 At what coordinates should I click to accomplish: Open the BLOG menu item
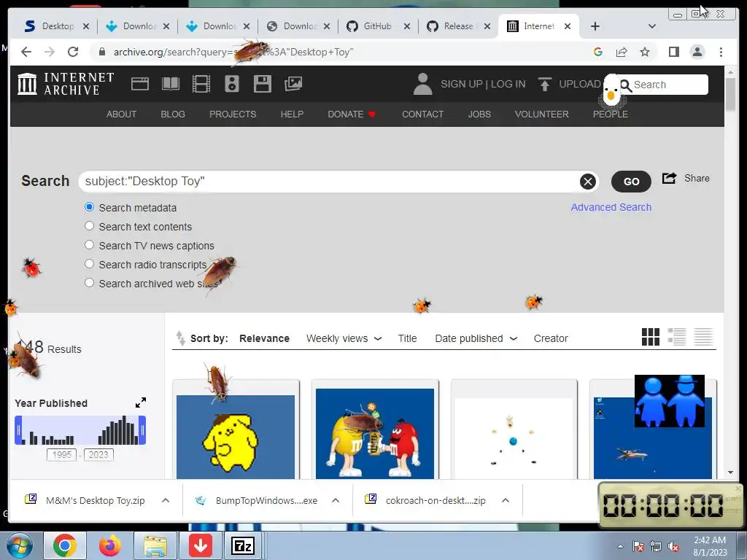[173, 114]
